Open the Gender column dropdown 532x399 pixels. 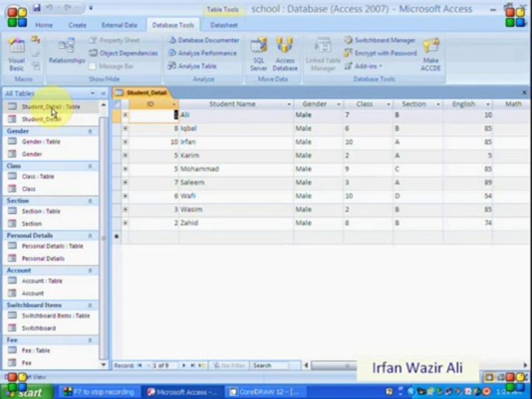point(339,104)
